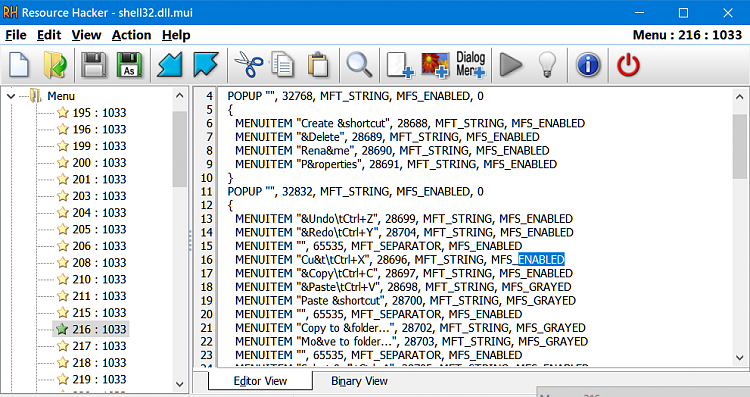Open a file with folder icon
This screenshot has height=397, width=750.
tap(55, 65)
